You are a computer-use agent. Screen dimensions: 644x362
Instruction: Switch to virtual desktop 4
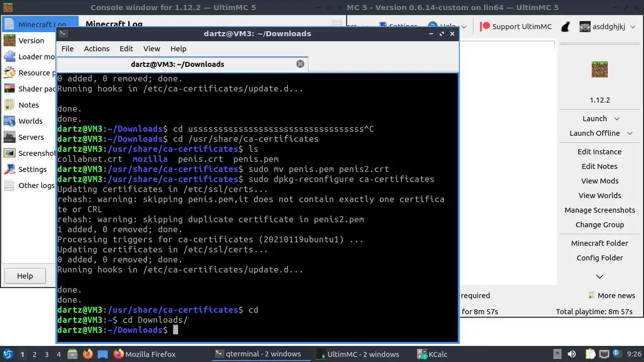58,354
